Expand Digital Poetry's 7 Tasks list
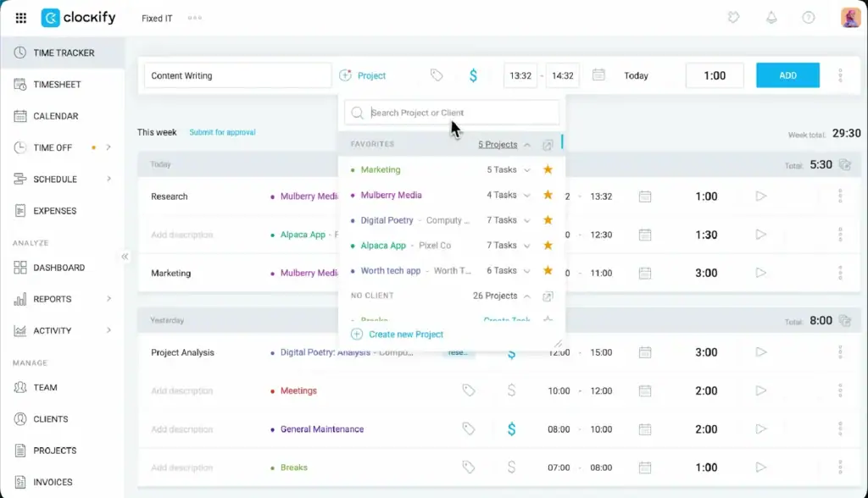The height and width of the screenshot is (498, 868). click(x=527, y=220)
